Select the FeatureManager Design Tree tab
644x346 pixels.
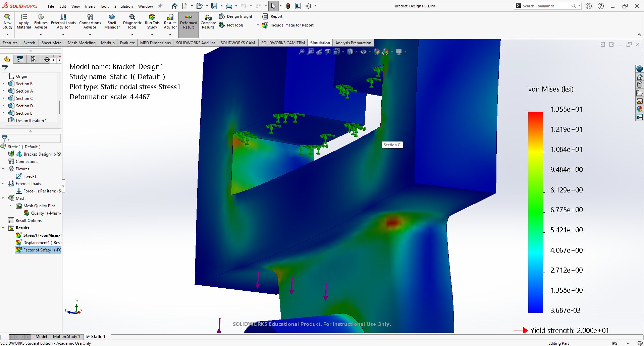(x=7, y=59)
